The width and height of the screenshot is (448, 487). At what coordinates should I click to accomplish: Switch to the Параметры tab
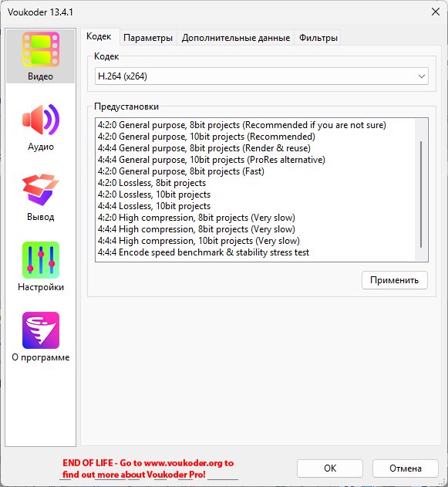tap(148, 38)
